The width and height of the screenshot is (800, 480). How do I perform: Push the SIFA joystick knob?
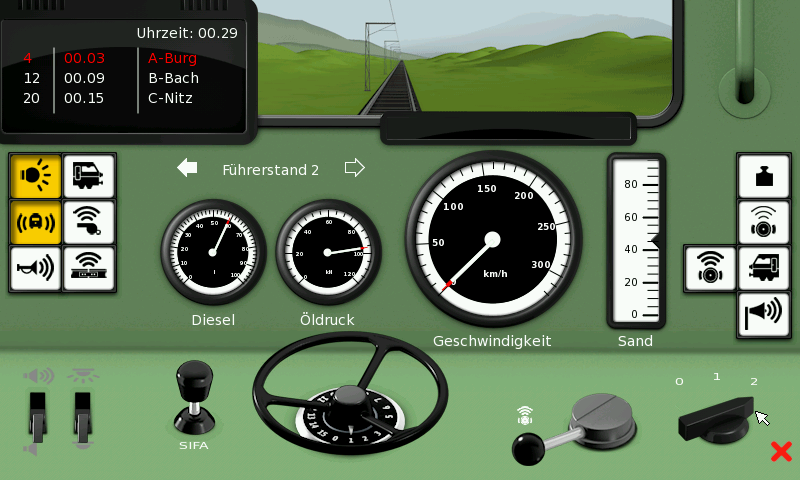pyautogui.click(x=194, y=380)
